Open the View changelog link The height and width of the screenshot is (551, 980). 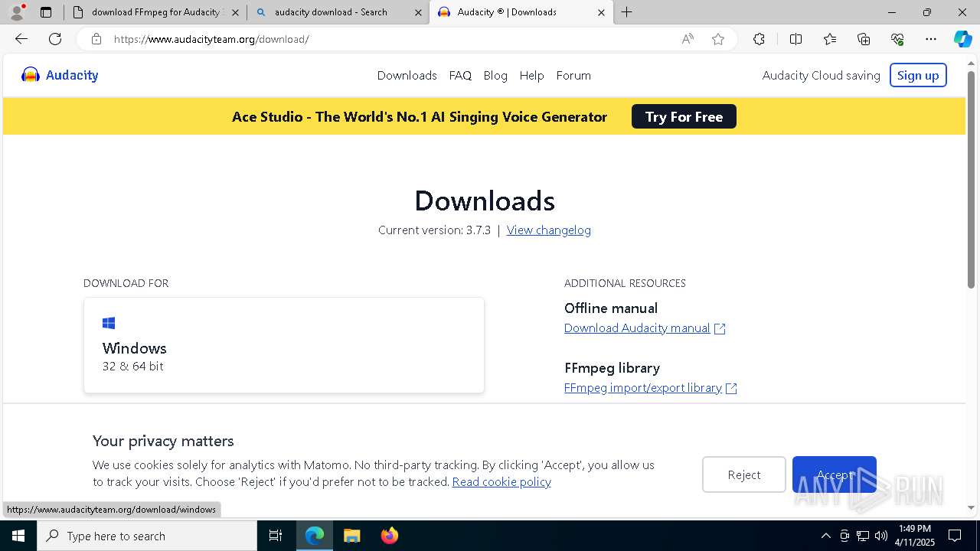(548, 230)
